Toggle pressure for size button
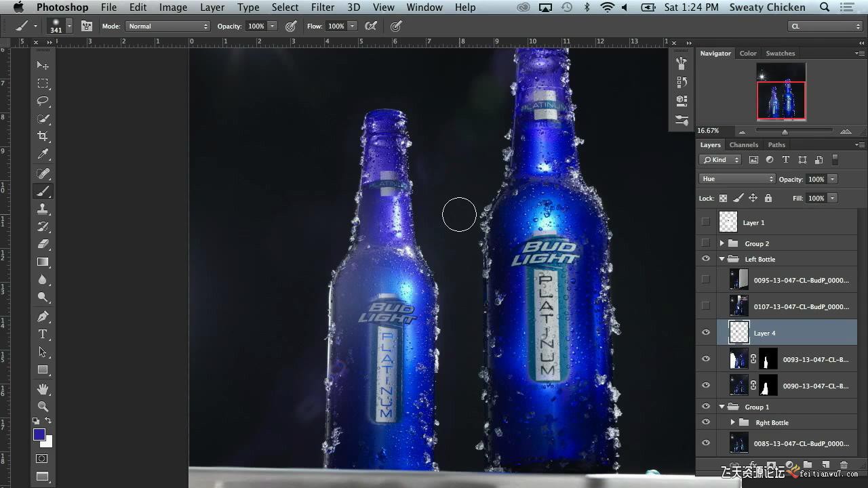Screen dimensions: 868x488 coord(396,26)
